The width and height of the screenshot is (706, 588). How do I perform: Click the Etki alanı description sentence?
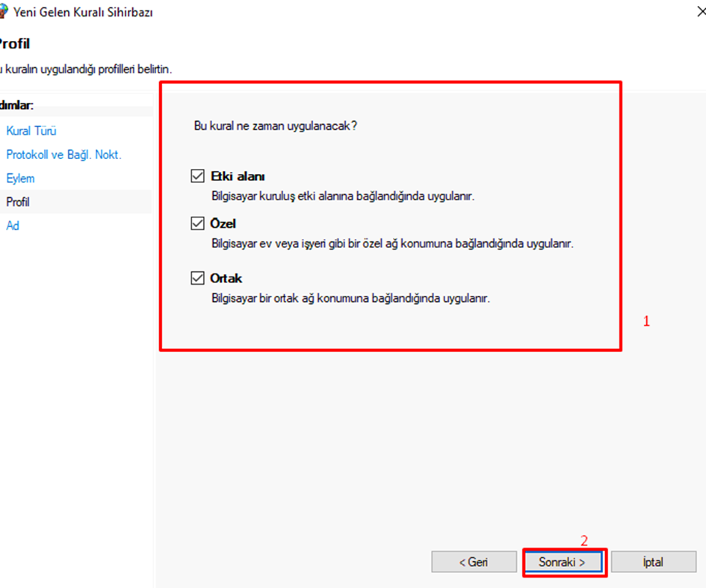tap(343, 196)
